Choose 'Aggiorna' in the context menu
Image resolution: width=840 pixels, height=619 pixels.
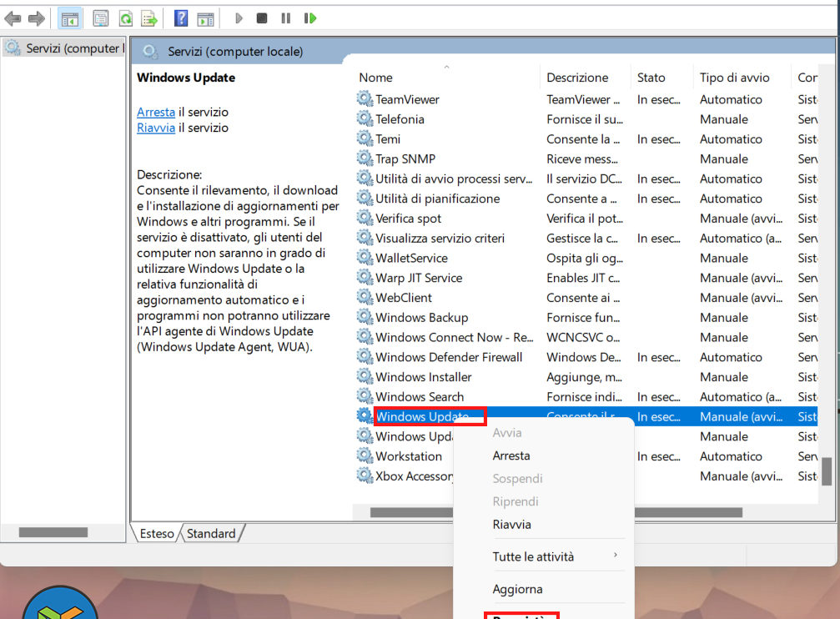[x=517, y=589]
